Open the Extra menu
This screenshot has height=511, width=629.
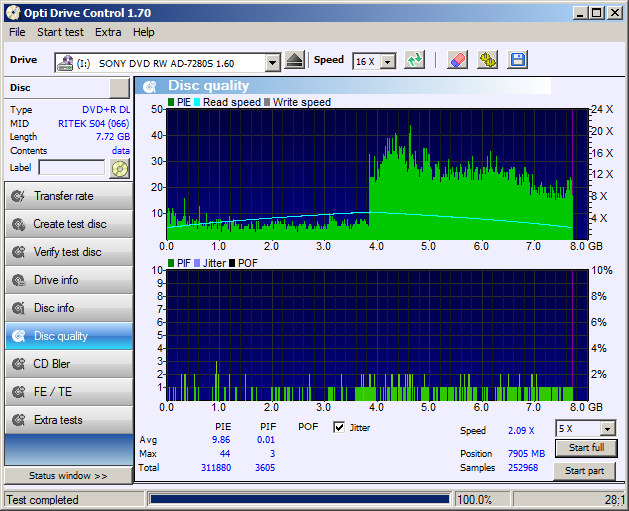(108, 32)
